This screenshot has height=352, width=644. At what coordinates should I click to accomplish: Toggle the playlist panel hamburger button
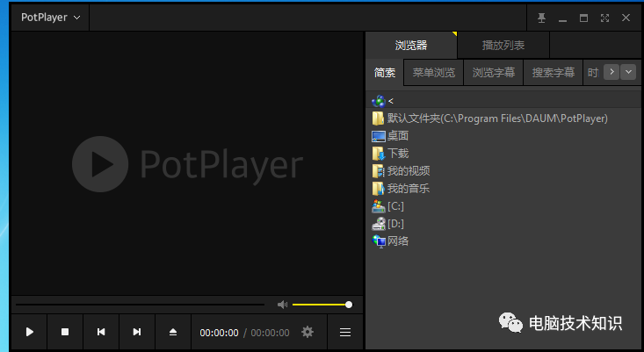coord(345,332)
